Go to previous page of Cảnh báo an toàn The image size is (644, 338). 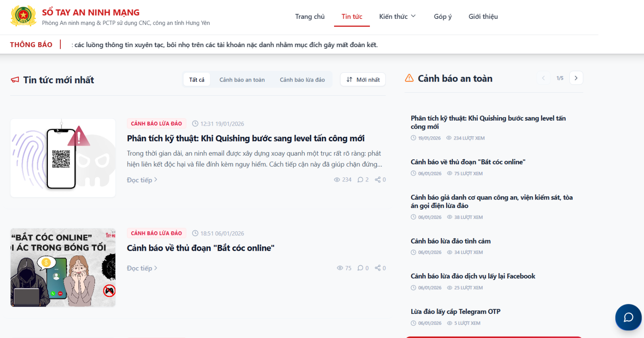(x=543, y=78)
